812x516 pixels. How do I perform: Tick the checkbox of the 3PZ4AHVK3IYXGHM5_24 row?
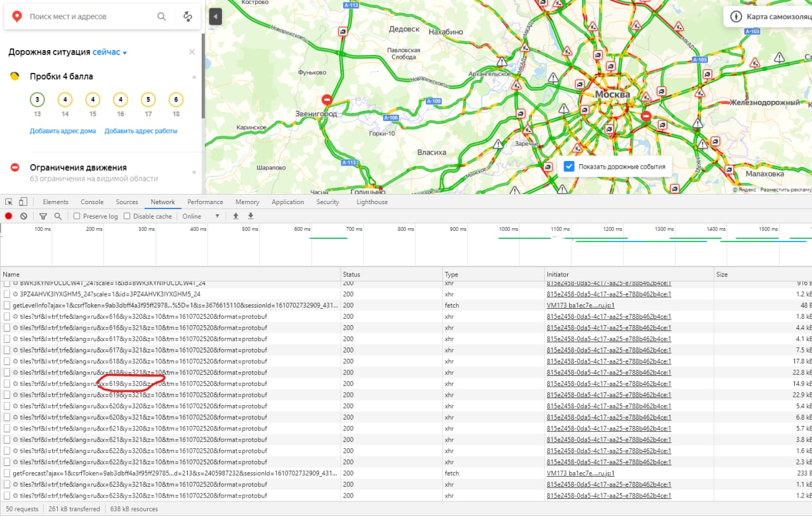point(7,293)
